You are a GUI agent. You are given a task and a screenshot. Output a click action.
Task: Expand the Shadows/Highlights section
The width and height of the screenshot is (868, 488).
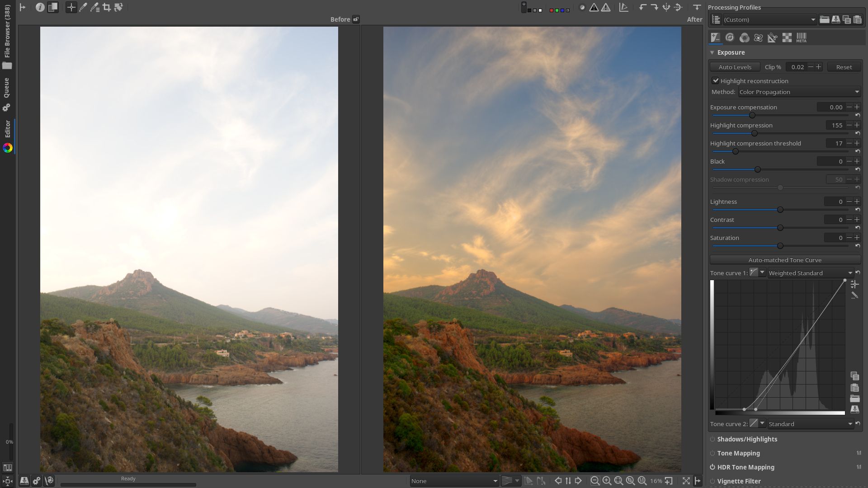click(747, 439)
